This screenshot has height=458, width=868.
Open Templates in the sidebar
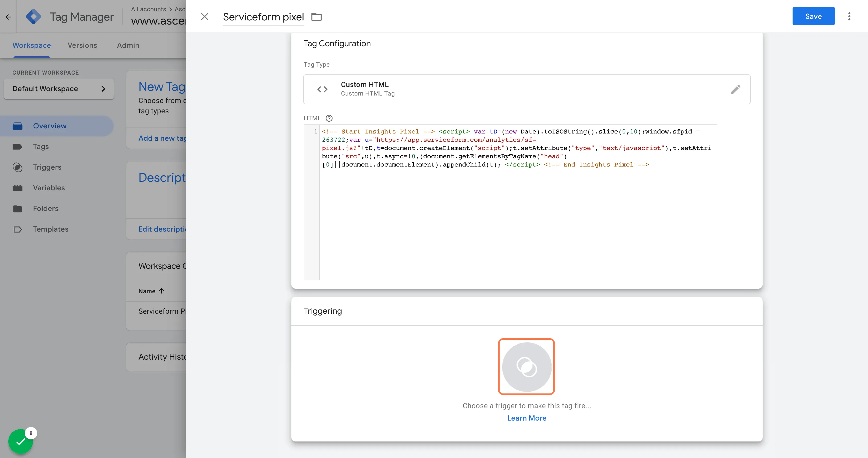point(51,229)
